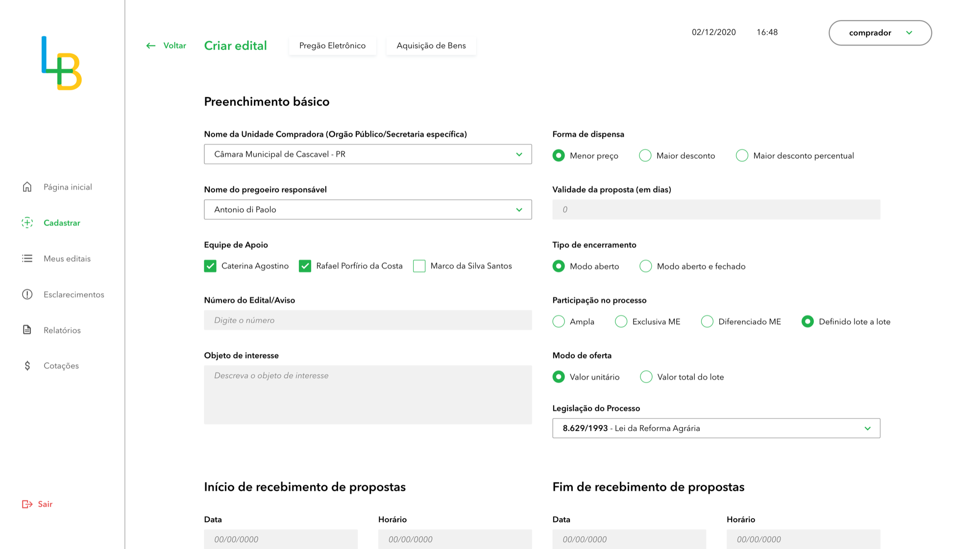Click the list icon next to Meus editais

27,258
